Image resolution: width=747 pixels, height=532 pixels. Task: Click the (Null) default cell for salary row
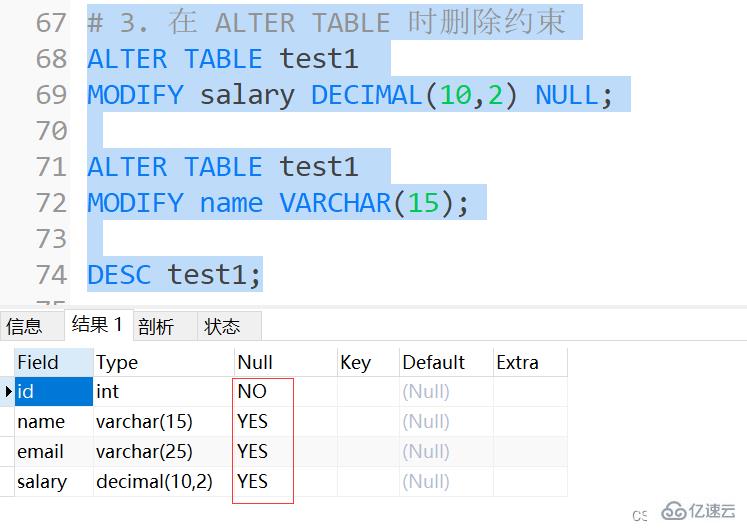(446, 482)
